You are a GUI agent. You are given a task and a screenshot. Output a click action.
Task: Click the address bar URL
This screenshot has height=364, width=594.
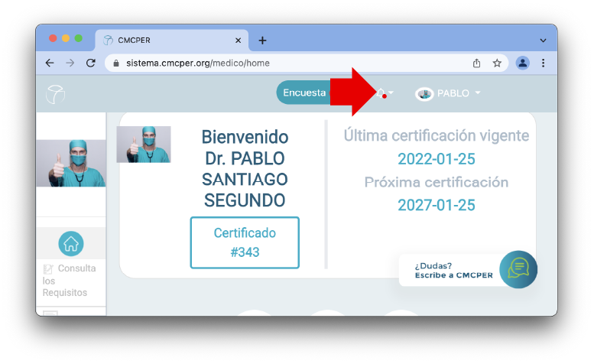[198, 63]
